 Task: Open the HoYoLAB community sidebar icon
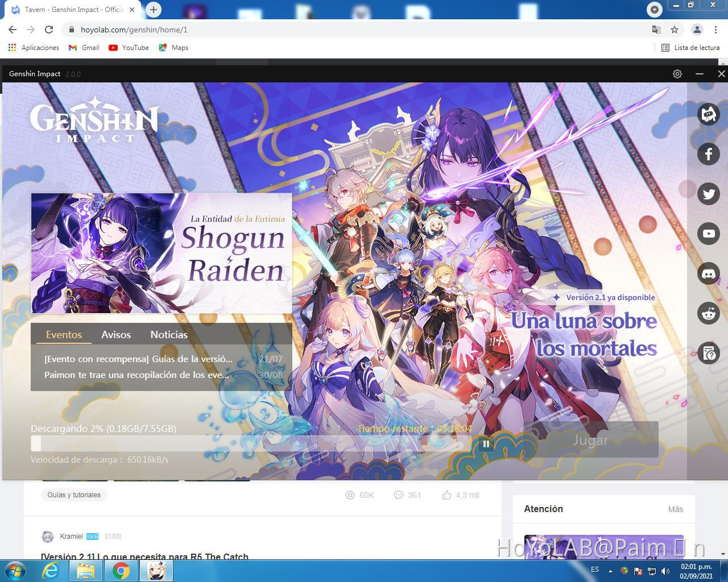coord(709,114)
